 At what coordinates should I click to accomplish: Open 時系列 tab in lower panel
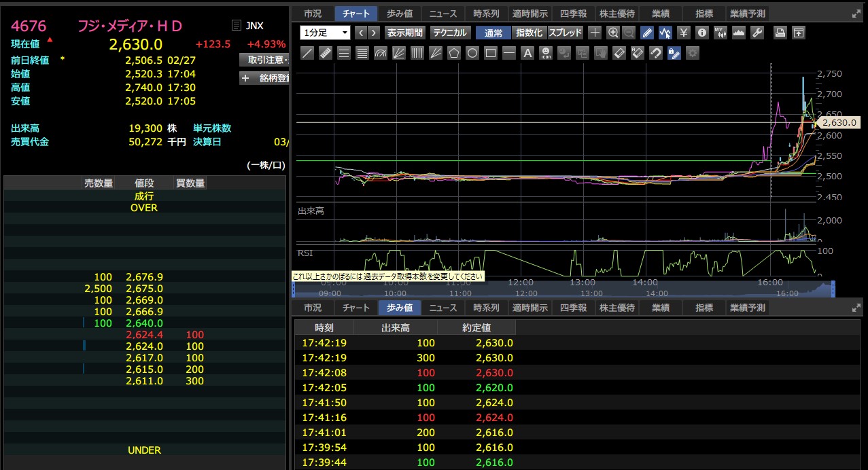click(x=486, y=308)
